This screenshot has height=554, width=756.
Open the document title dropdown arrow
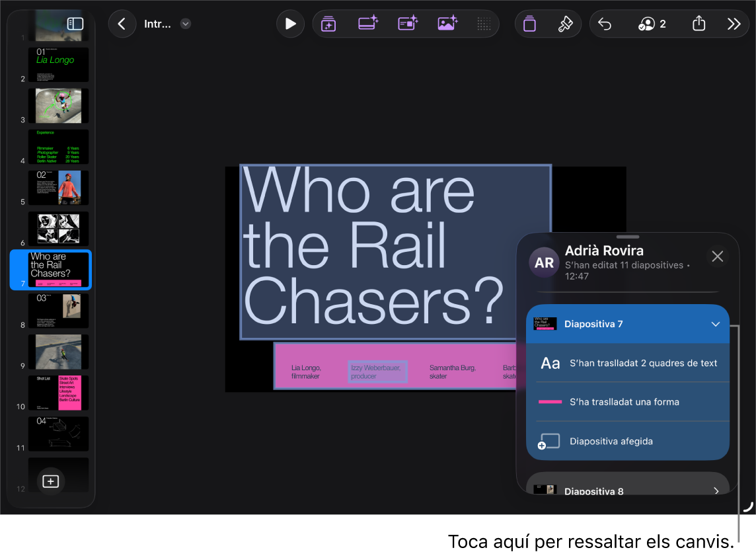[x=186, y=24]
